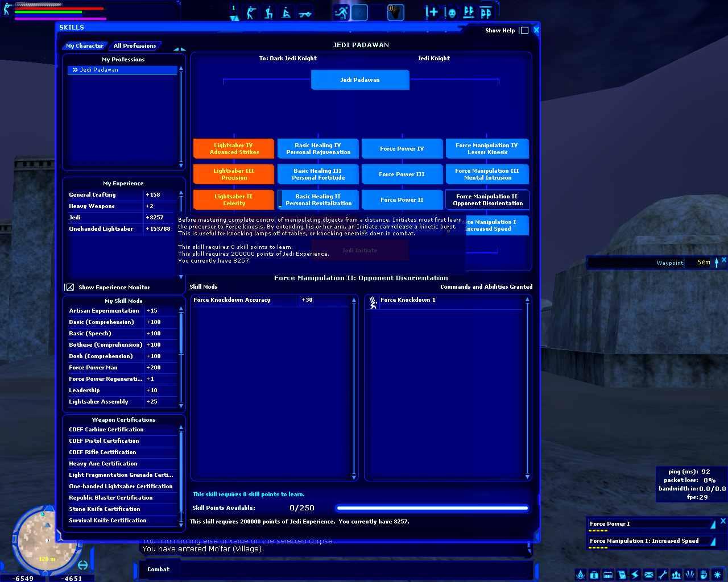Screen dimensions: 728x582
Task: Click the My Skill Mods scrollbar
Action: click(181, 357)
